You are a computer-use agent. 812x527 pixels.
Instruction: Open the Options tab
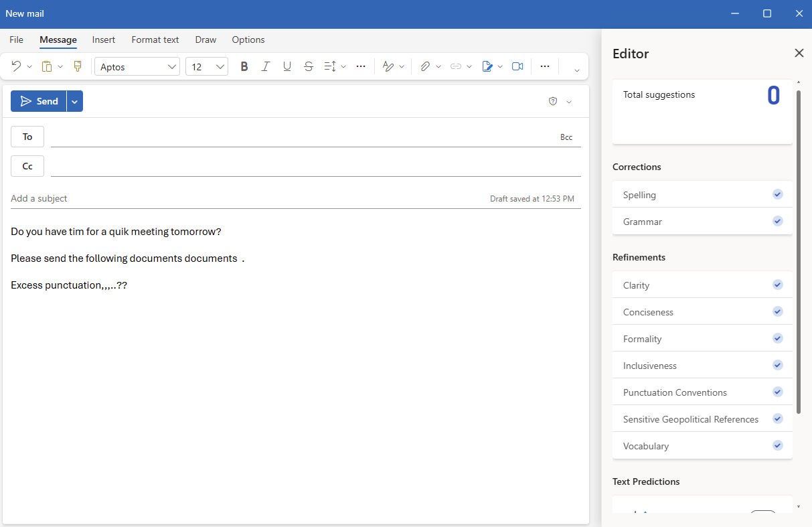click(248, 40)
